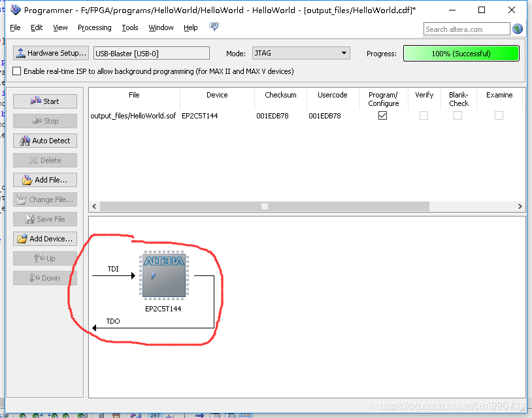Click the Checksum column header
This screenshot has height=418, width=532.
(x=280, y=95)
